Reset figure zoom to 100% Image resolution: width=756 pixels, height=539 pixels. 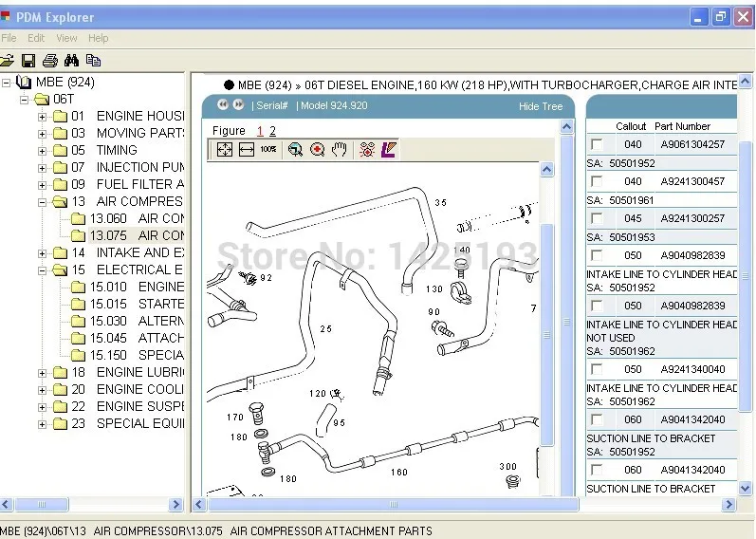pyautogui.click(x=268, y=150)
